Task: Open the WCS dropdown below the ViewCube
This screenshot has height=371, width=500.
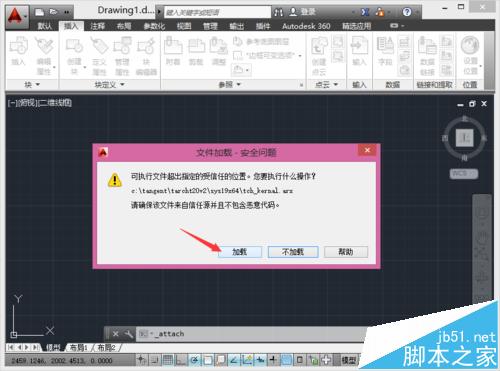Action: coord(464,173)
